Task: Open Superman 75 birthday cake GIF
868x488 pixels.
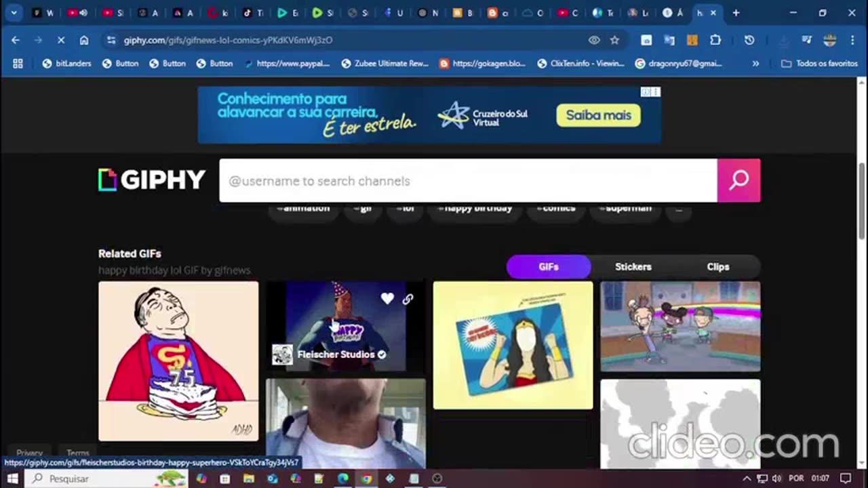Action: (178, 361)
